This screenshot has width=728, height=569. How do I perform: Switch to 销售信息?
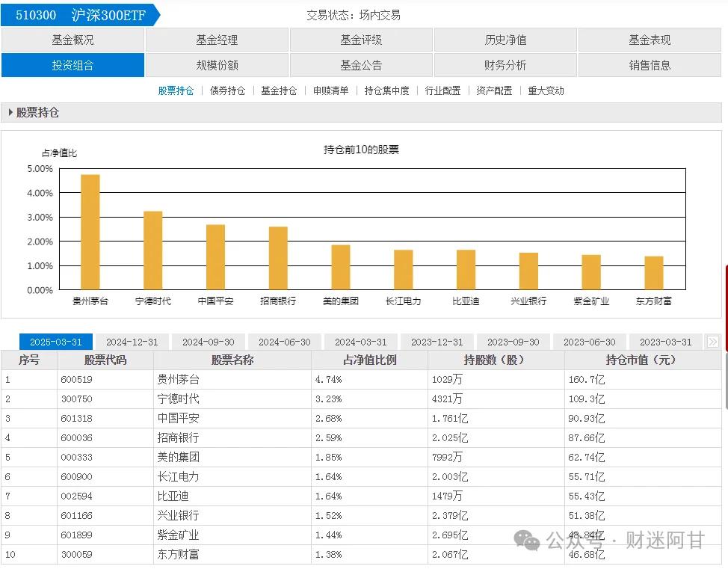(651, 65)
